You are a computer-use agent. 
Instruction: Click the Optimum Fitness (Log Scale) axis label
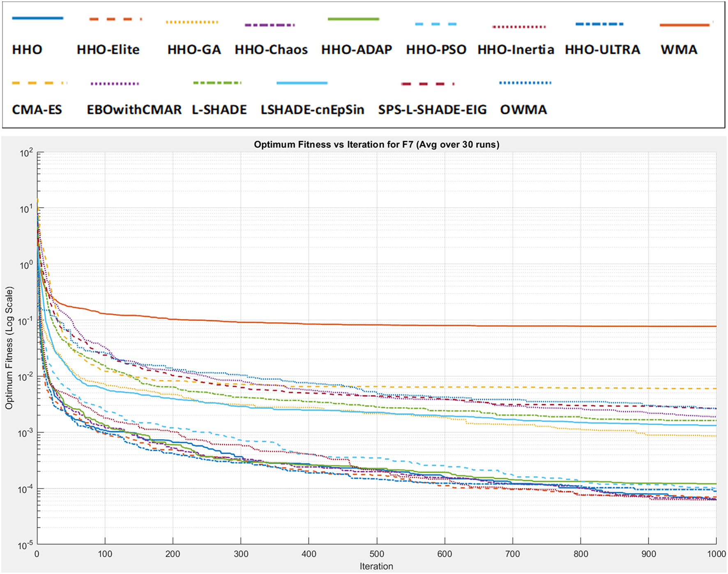(x=9, y=348)
